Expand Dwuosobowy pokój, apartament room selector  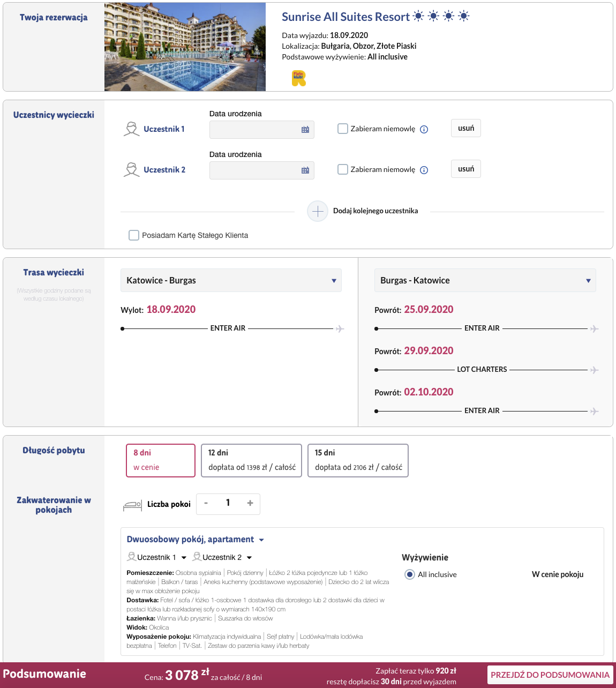[x=195, y=540]
